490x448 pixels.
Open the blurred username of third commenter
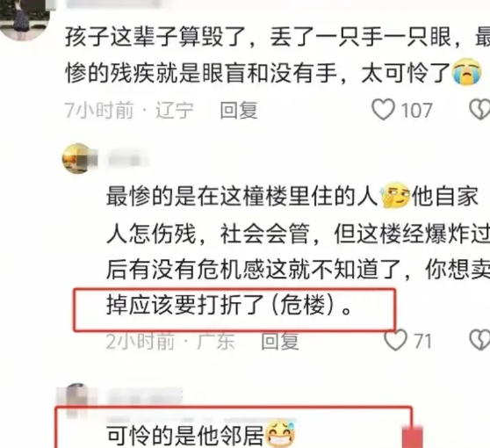point(146,396)
